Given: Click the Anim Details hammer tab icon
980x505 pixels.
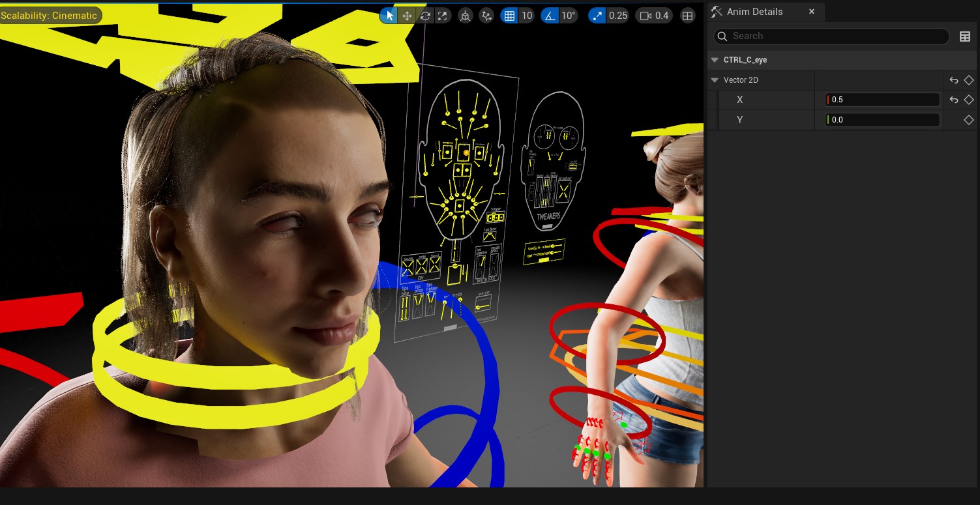Looking at the screenshot, I should point(717,12).
